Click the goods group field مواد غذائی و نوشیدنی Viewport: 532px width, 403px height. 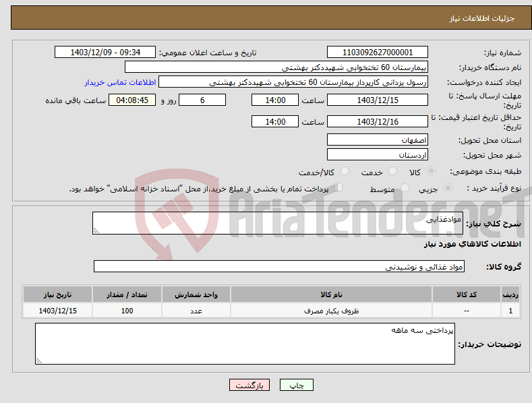pyautogui.click(x=279, y=267)
